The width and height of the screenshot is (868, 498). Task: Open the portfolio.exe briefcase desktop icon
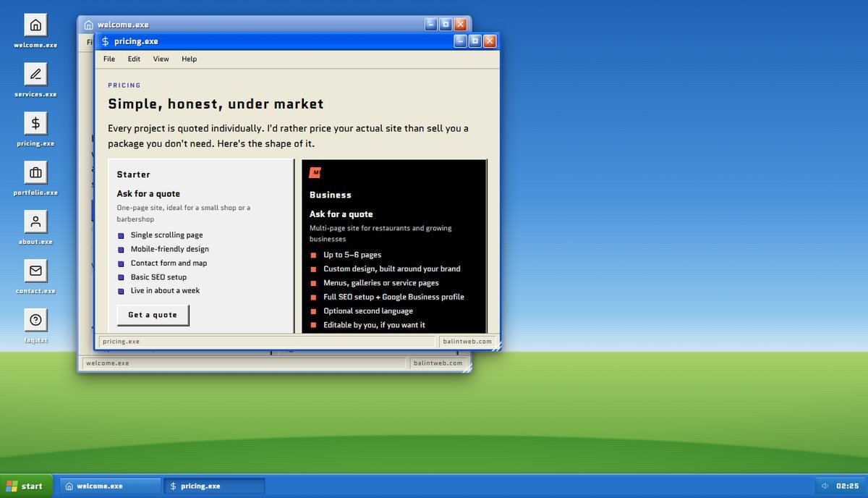click(35, 179)
